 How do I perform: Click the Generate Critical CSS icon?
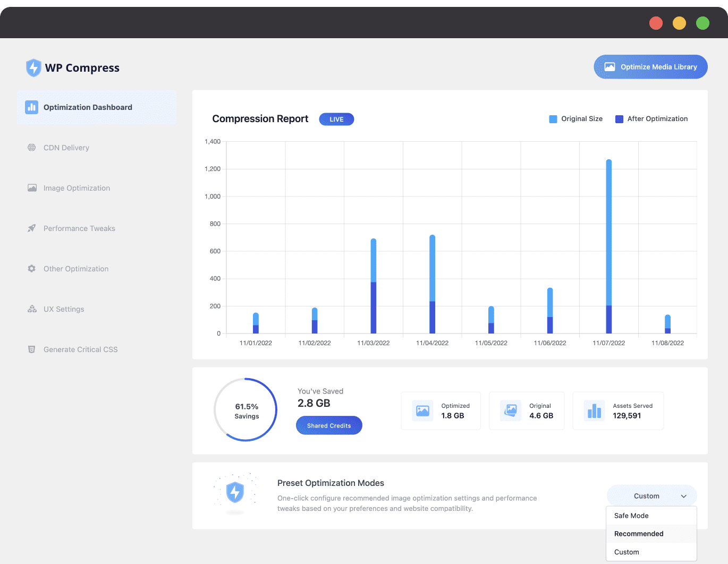[32, 349]
